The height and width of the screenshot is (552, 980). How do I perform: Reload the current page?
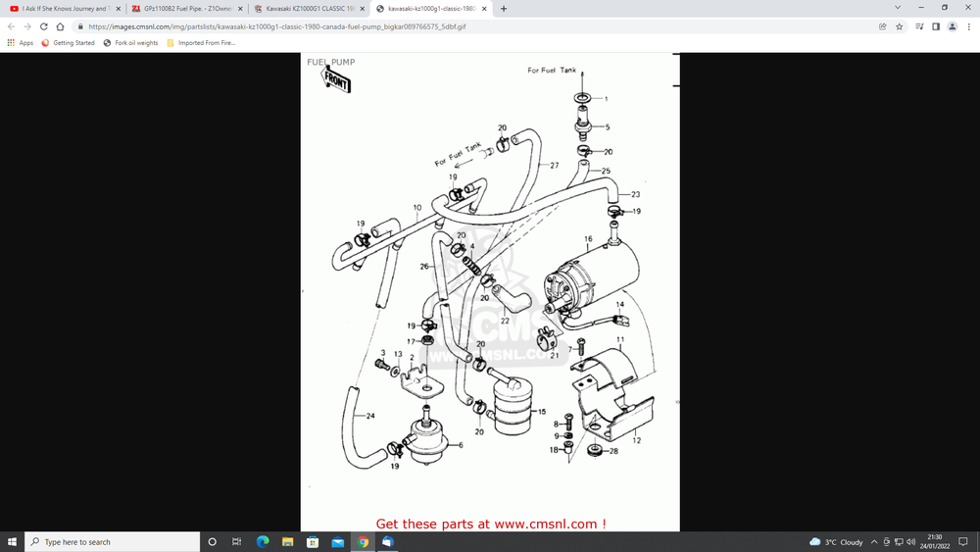tap(44, 26)
